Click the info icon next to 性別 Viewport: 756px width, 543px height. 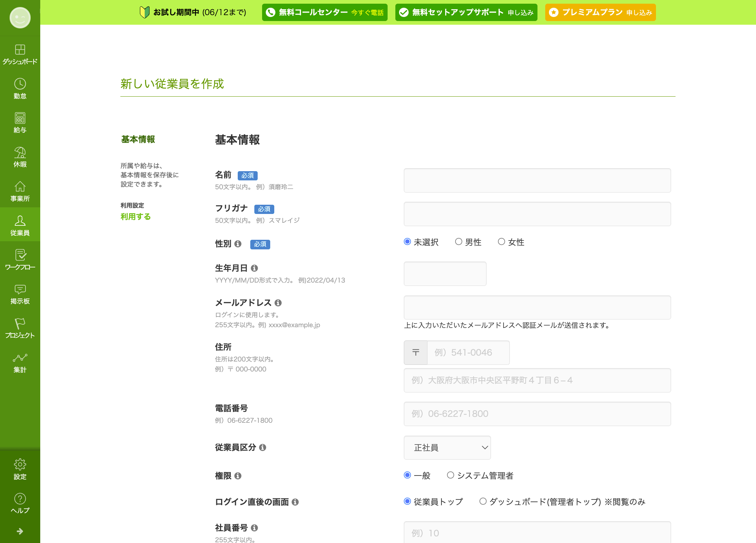[238, 244]
